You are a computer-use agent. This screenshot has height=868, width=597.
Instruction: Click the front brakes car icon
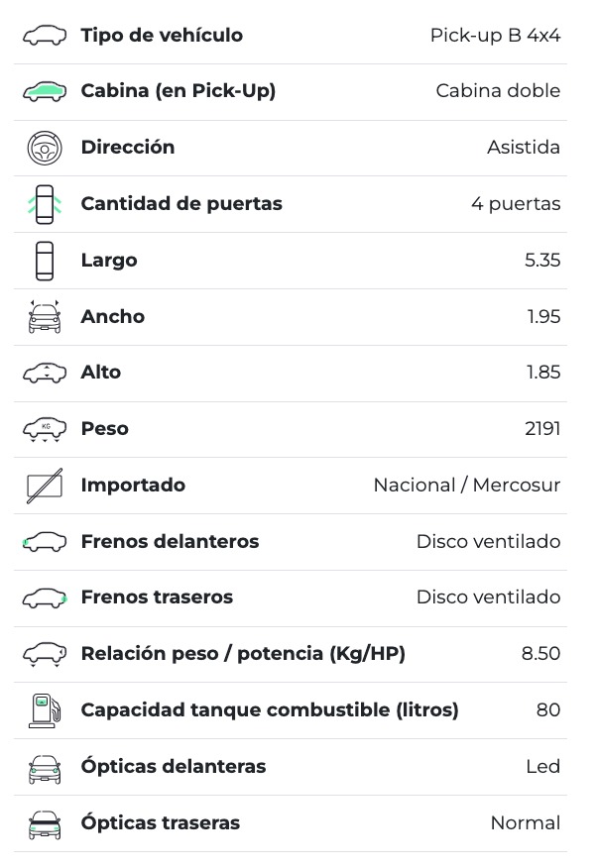44,542
